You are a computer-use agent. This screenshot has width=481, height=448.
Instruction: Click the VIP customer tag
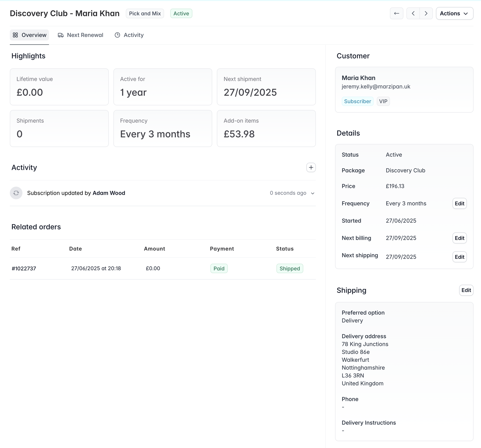click(383, 101)
